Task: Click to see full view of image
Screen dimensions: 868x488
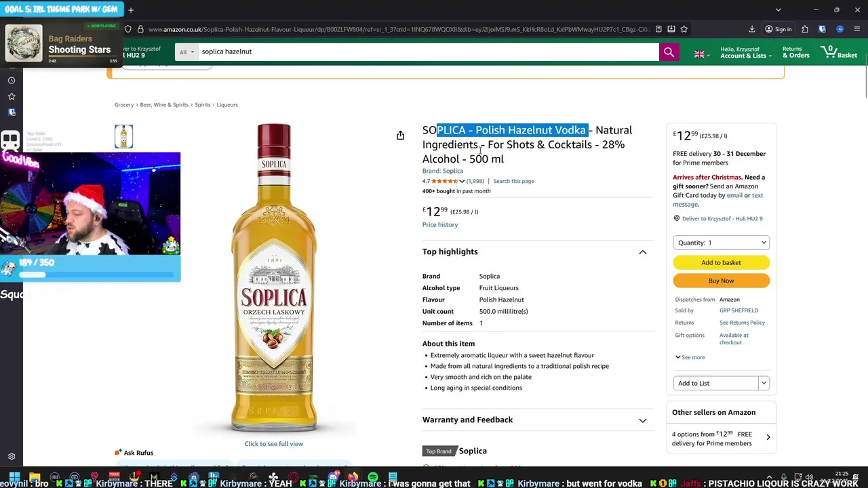Action: click(x=274, y=444)
